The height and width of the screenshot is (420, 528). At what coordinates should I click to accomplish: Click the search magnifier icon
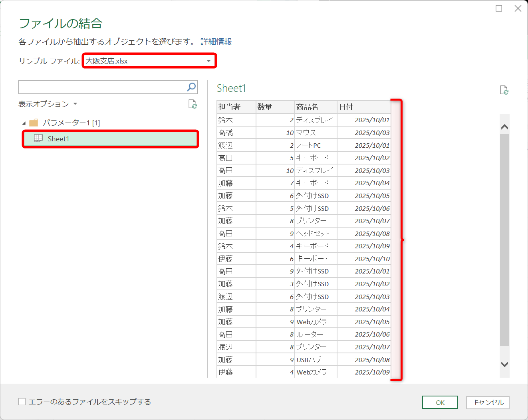(191, 87)
